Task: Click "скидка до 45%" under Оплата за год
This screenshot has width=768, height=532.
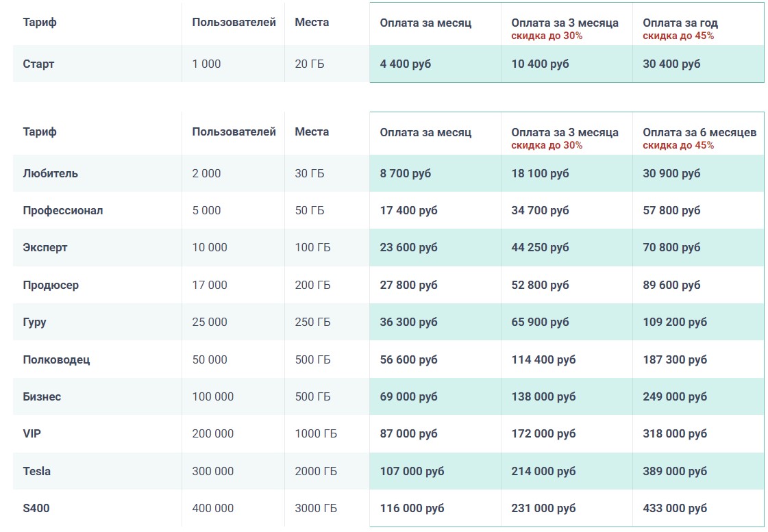Action: (678, 36)
